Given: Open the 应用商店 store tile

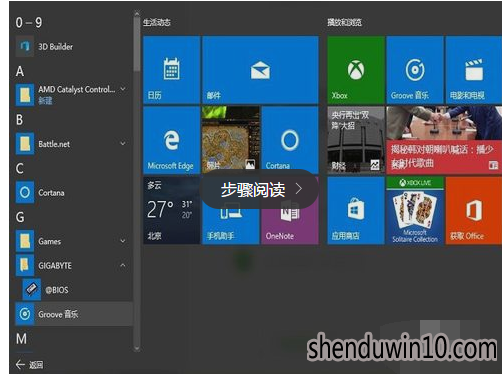Looking at the screenshot, I should [356, 210].
